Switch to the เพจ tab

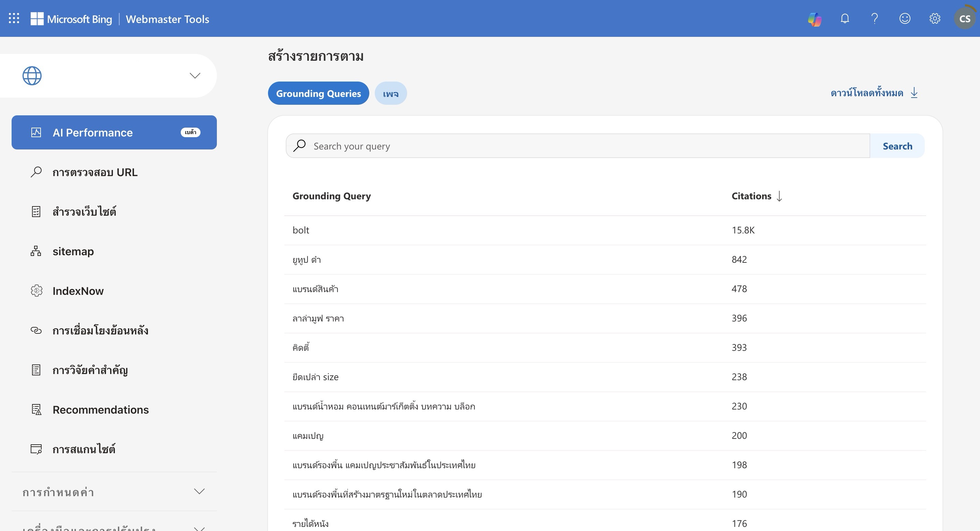coord(390,93)
